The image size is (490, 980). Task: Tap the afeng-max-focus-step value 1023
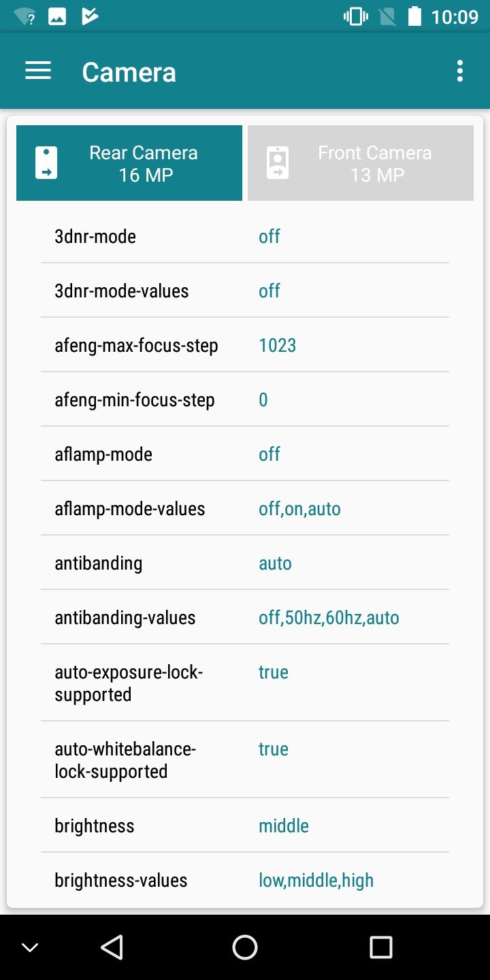click(x=278, y=346)
